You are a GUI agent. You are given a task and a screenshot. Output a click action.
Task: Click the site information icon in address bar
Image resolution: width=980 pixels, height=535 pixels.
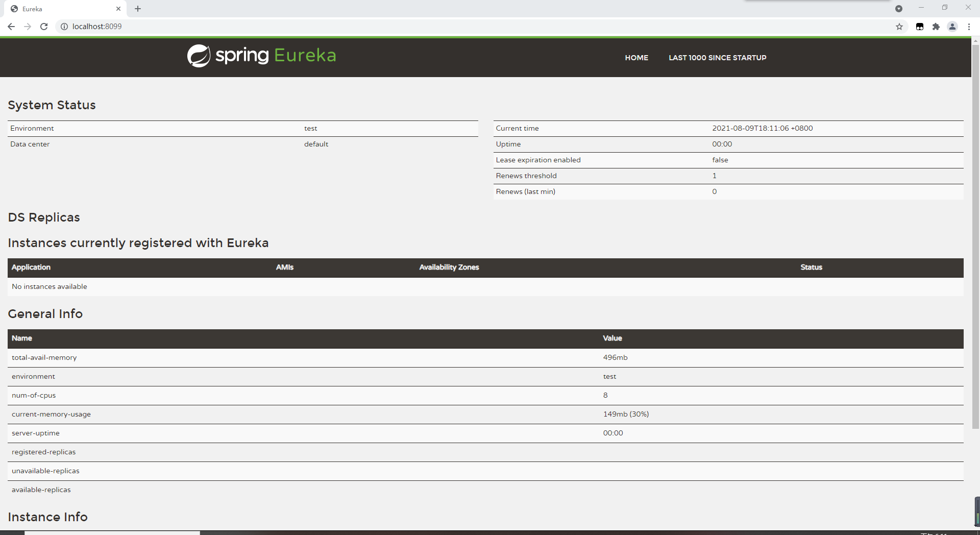[x=64, y=27]
